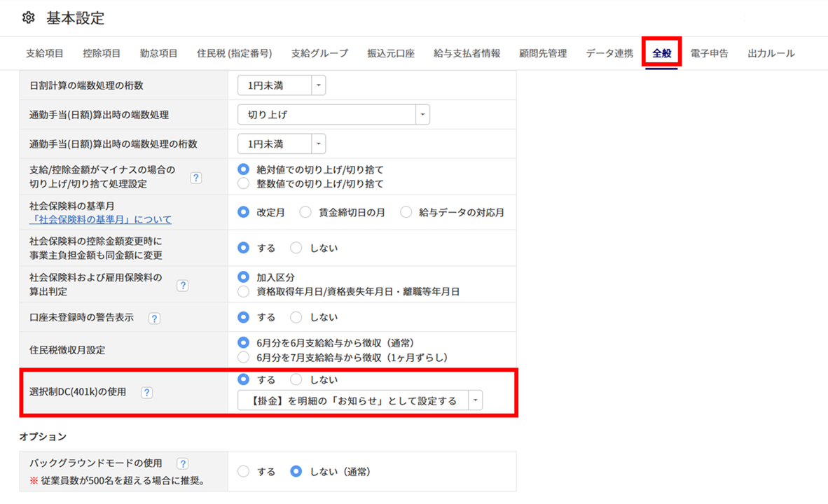Set 口座未登録時の警告表示 to しない

click(296, 317)
